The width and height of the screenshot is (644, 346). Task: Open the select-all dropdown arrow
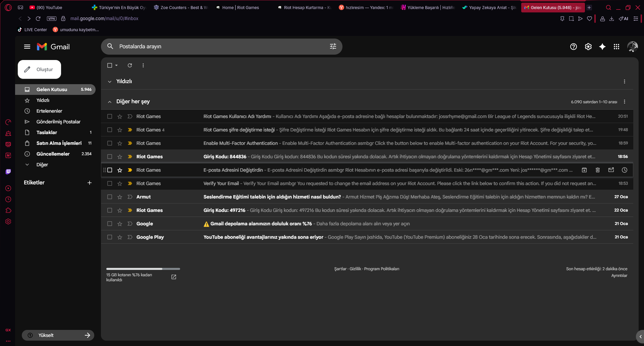(116, 65)
